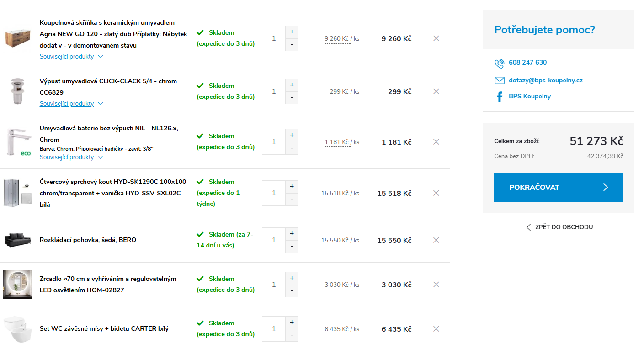Expand related products for Agria cabinet
Screen dimensions: 644x355
(x=71, y=57)
